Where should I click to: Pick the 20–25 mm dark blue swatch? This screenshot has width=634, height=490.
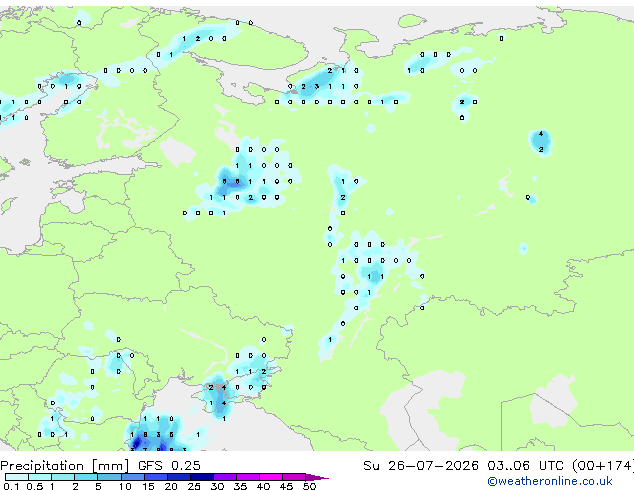click(178, 477)
